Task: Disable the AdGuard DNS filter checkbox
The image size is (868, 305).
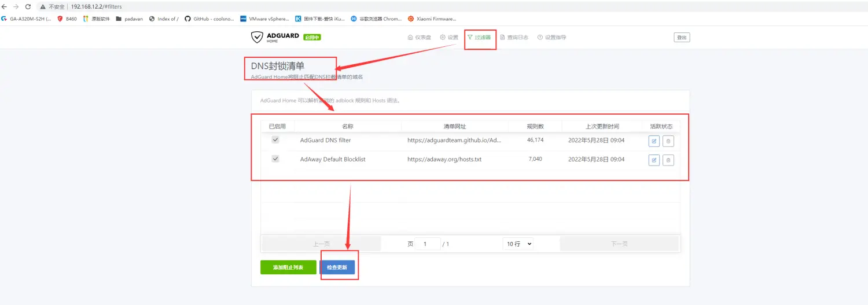Action: (x=275, y=139)
